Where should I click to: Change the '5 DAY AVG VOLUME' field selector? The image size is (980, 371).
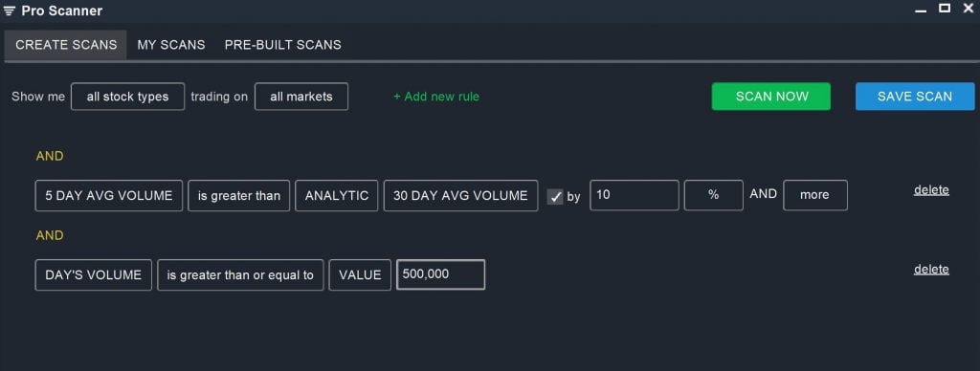(109, 195)
